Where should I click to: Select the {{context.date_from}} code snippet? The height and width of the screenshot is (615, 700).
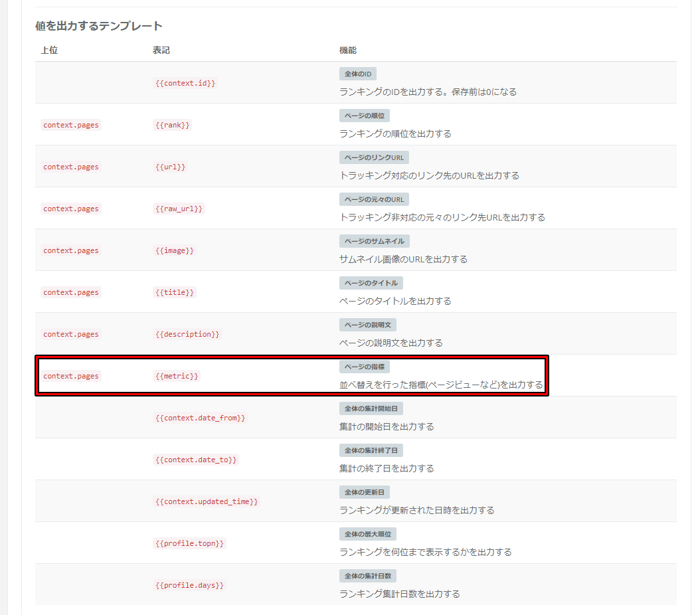coord(201,418)
